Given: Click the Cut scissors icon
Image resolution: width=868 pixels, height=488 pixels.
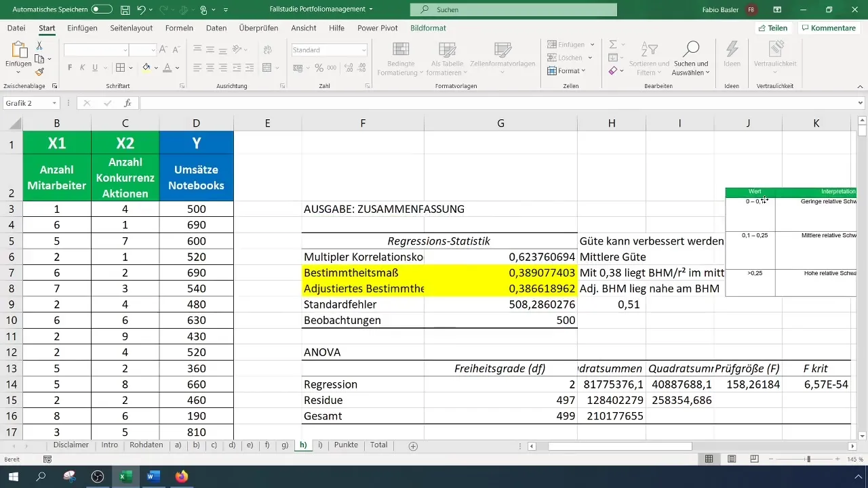Looking at the screenshot, I should 39,45.
